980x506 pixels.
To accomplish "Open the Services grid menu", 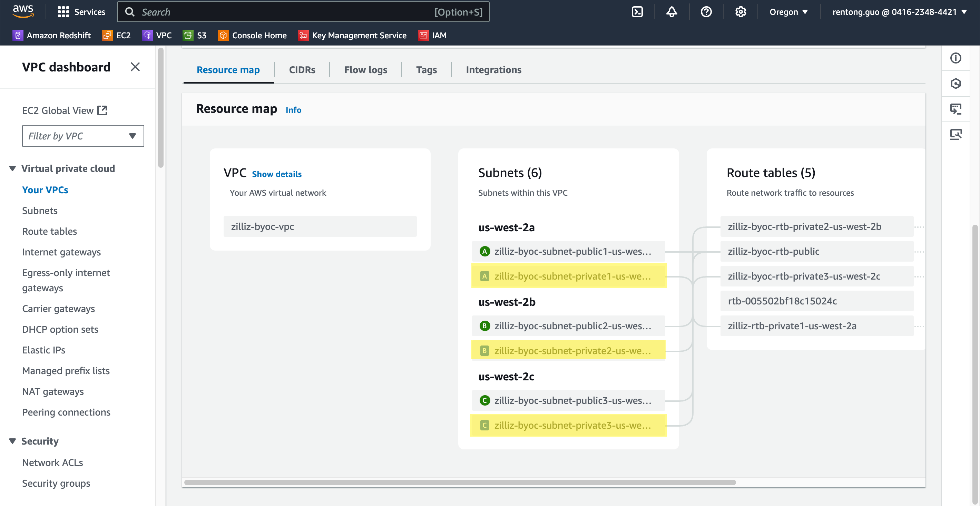I will coord(81,12).
